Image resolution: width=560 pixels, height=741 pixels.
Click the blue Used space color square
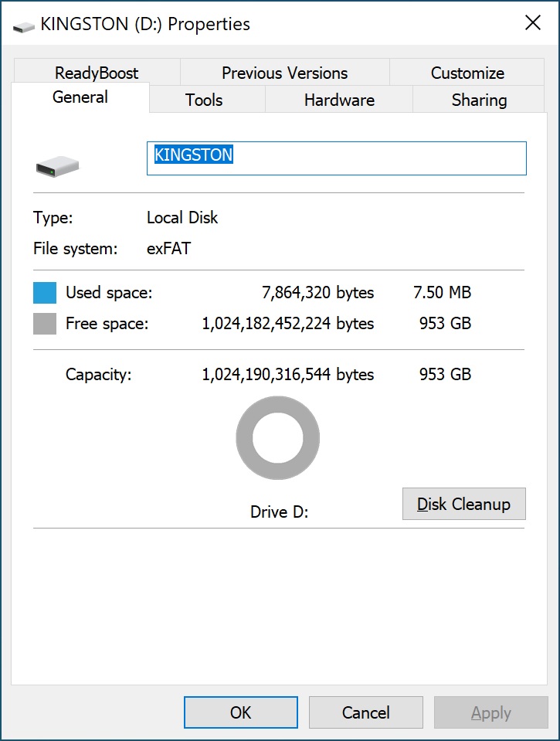click(x=45, y=293)
